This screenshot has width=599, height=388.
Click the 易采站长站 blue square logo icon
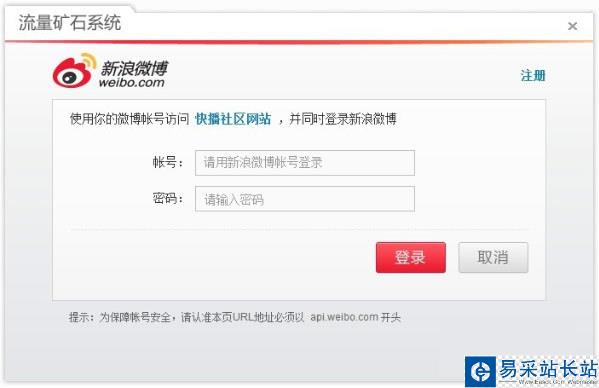click(481, 371)
